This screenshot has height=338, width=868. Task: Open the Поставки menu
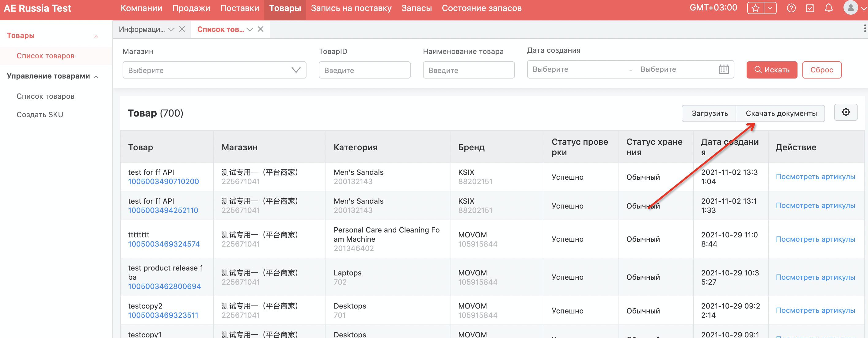[240, 8]
